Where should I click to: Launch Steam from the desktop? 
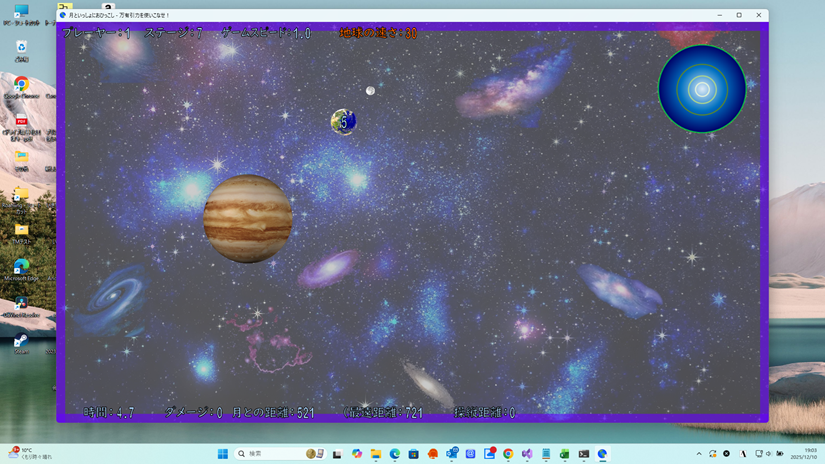(21, 342)
